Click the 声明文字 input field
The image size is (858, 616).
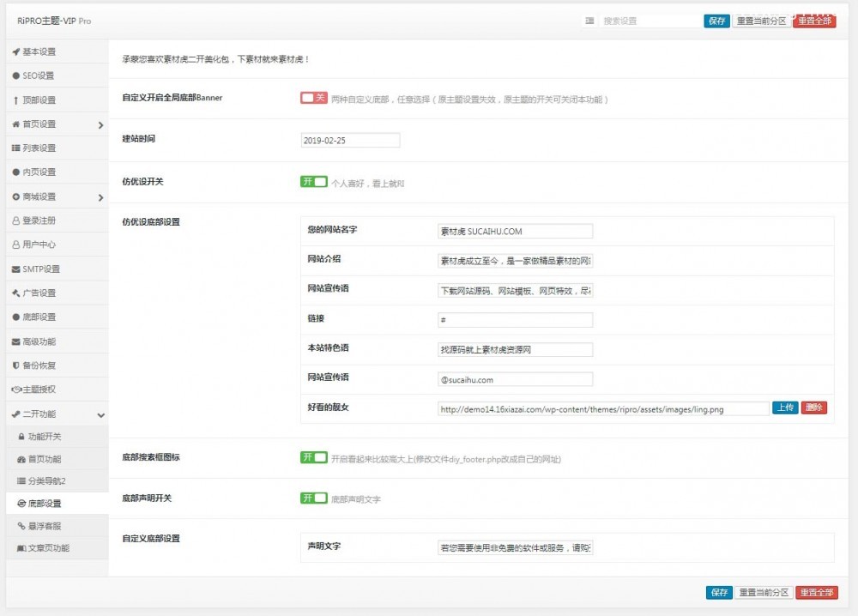(x=515, y=547)
